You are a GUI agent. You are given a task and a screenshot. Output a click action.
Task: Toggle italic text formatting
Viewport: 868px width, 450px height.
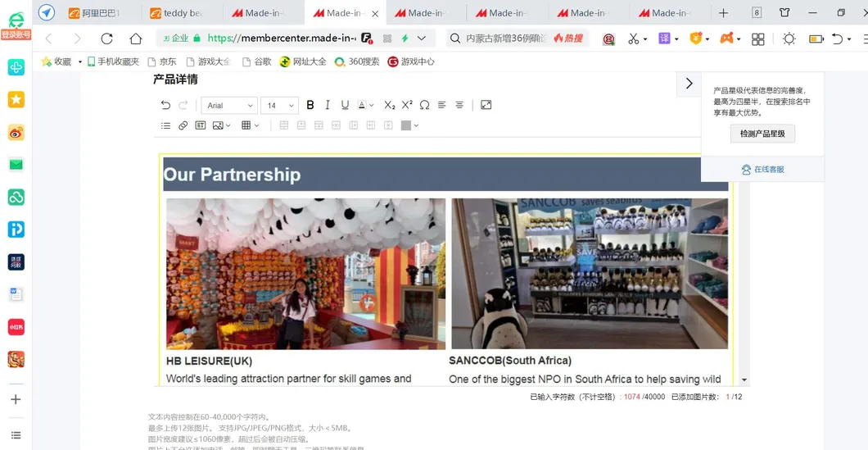pos(328,105)
